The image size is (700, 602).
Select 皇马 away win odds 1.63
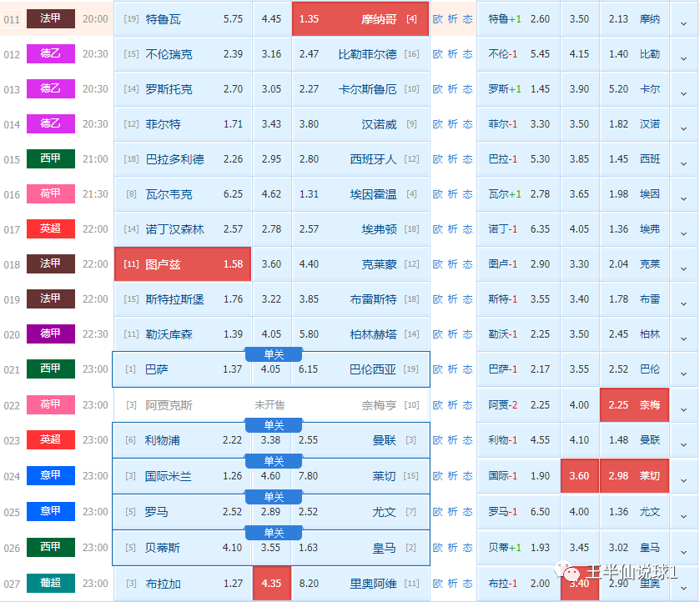point(360,548)
